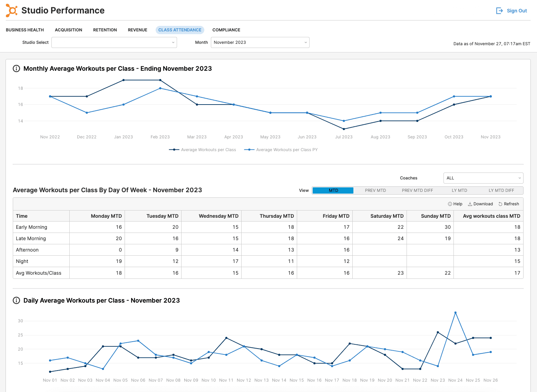Viewport: 537px width, 392px height.
Task: Click the Refresh icon above the table
Action: coord(500,204)
